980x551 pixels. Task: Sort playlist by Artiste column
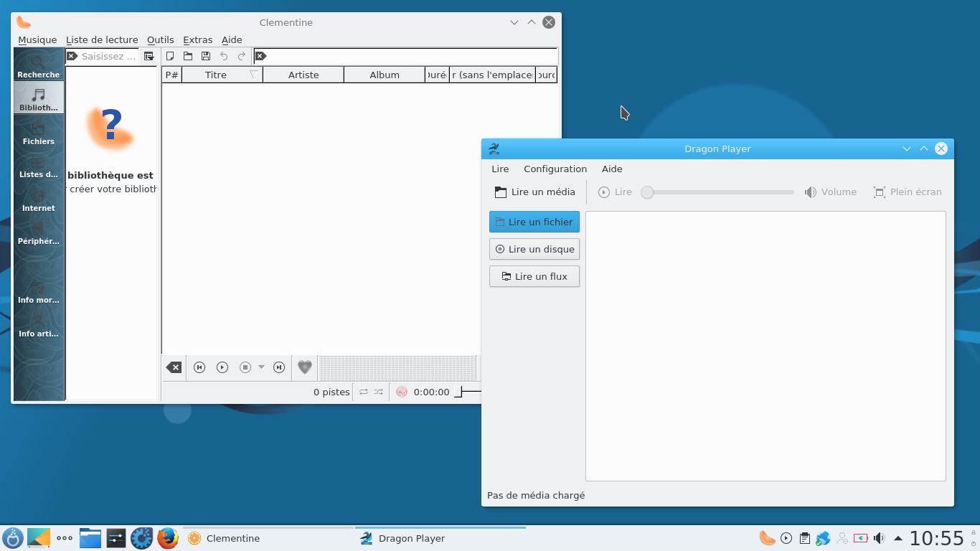point(303,75)
